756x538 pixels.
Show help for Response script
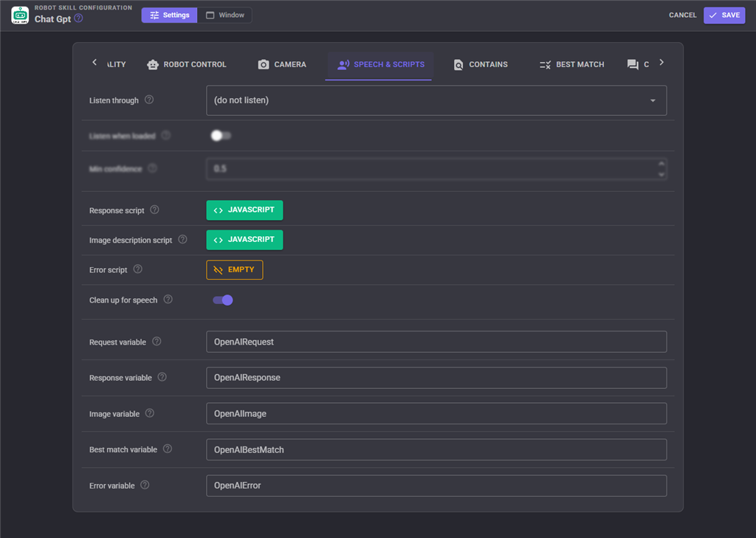[x=154, y=210]
